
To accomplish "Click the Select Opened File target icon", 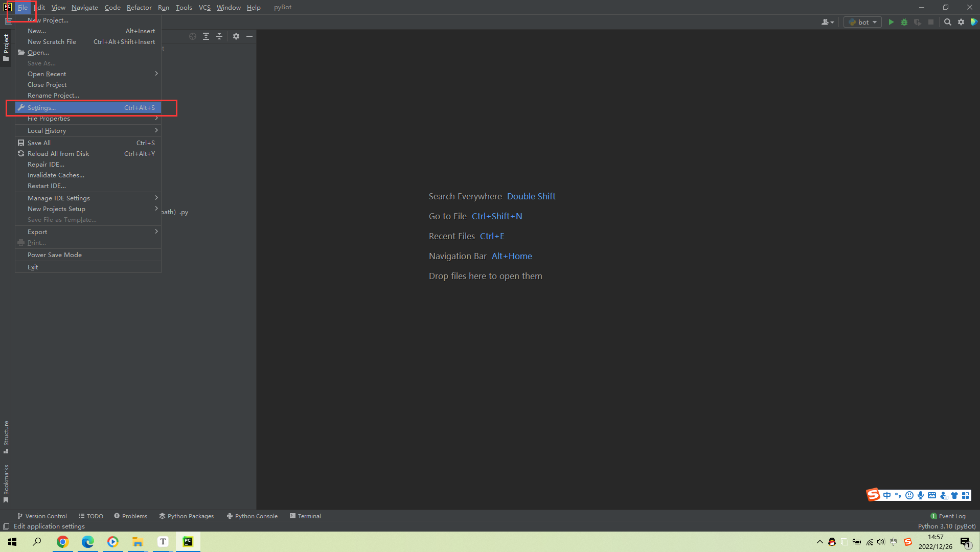I will click(193, 36).
